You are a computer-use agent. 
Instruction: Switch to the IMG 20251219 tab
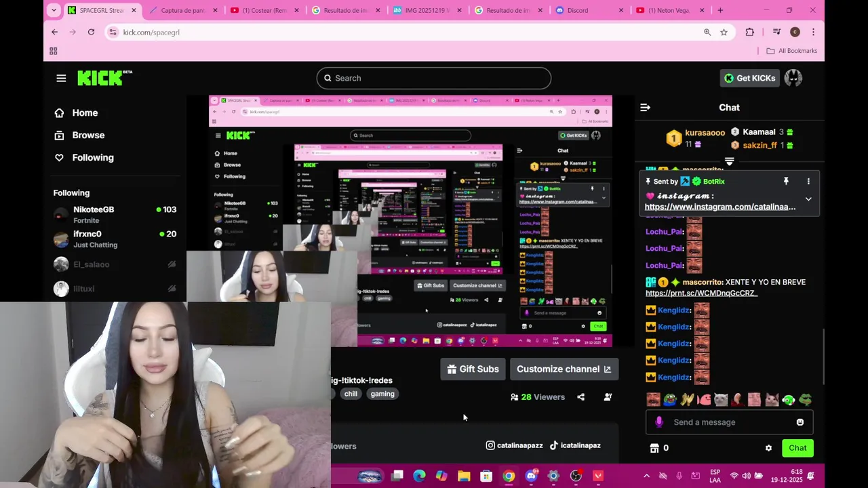(425, 10)
